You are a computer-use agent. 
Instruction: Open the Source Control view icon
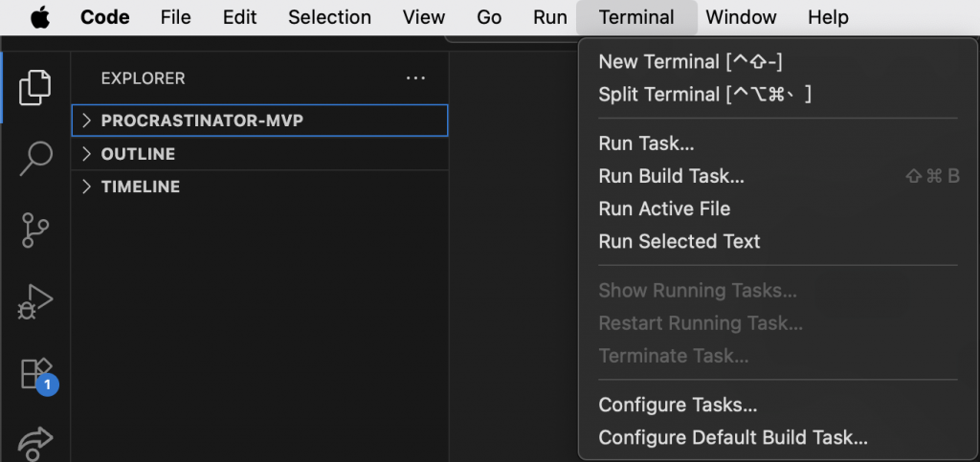point(35,231)
